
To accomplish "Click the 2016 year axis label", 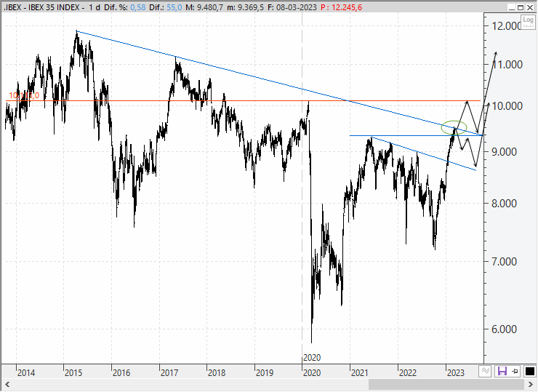I will [x=121, y=373].
